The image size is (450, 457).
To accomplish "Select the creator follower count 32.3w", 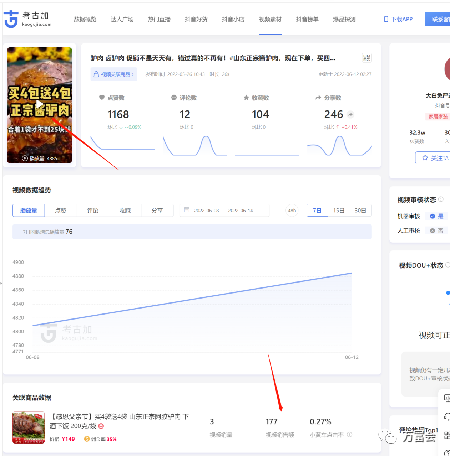I will pos(417,133).
